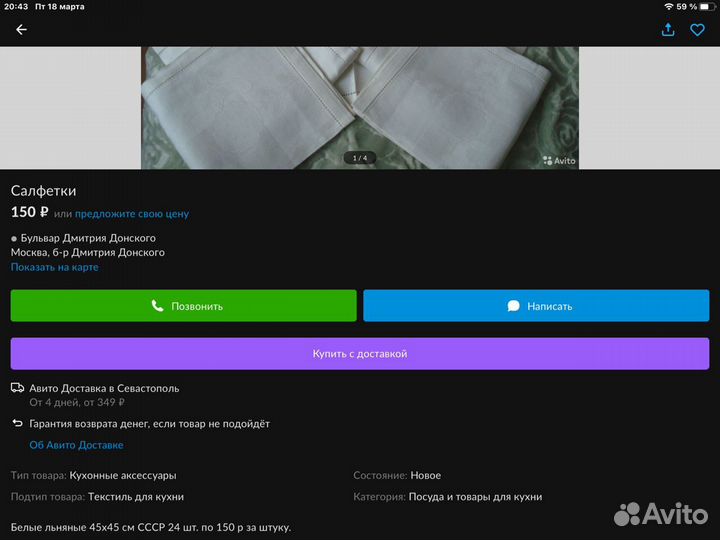Tap the 1 / 4 photo counter

[x=360, y=158]
